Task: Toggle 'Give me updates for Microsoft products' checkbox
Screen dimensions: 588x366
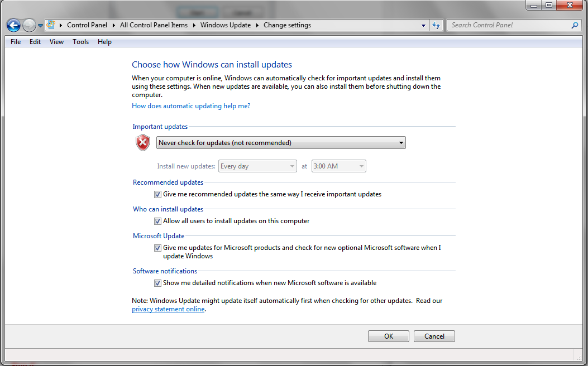Action: (157, 248)
